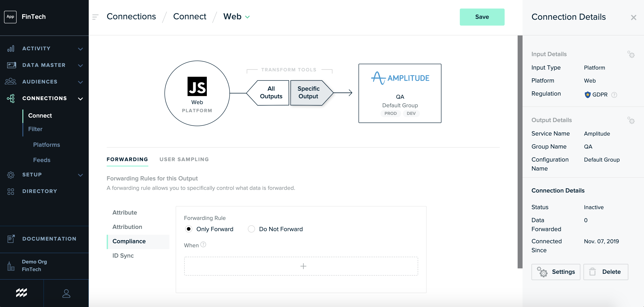Open Feeds in sidebar
Viewport: 644px width, 307px height.
coord(42,160)
